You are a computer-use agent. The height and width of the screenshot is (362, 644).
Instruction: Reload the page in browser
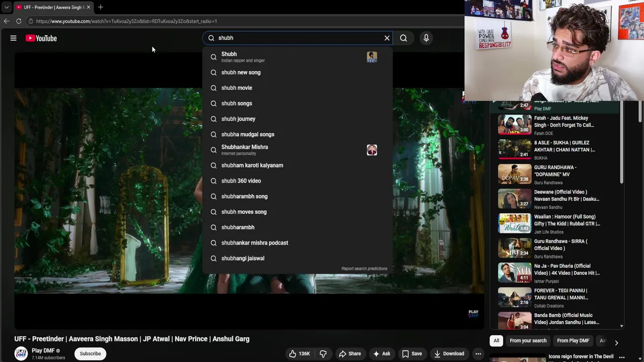pos(19,21)
